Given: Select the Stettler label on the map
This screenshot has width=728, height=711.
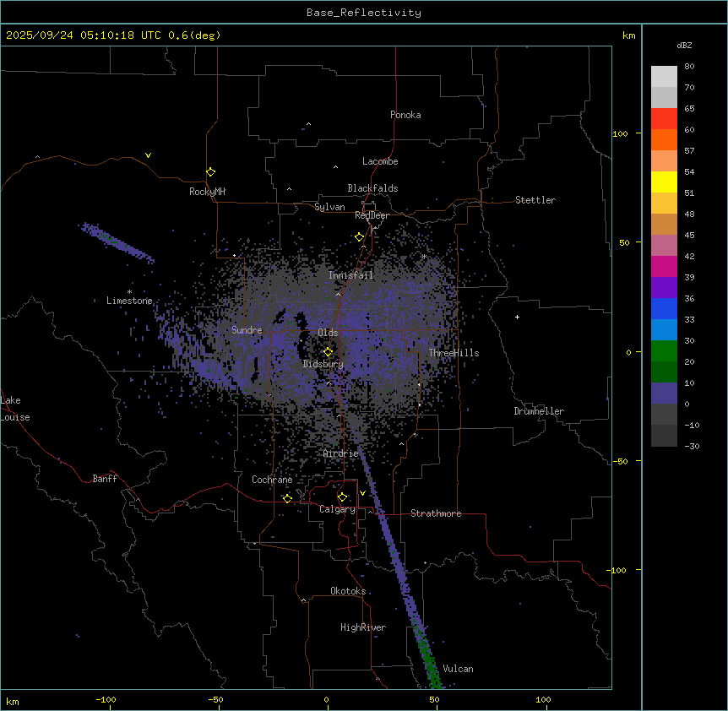Looking at the screenshot, I should tap(535, 200).
